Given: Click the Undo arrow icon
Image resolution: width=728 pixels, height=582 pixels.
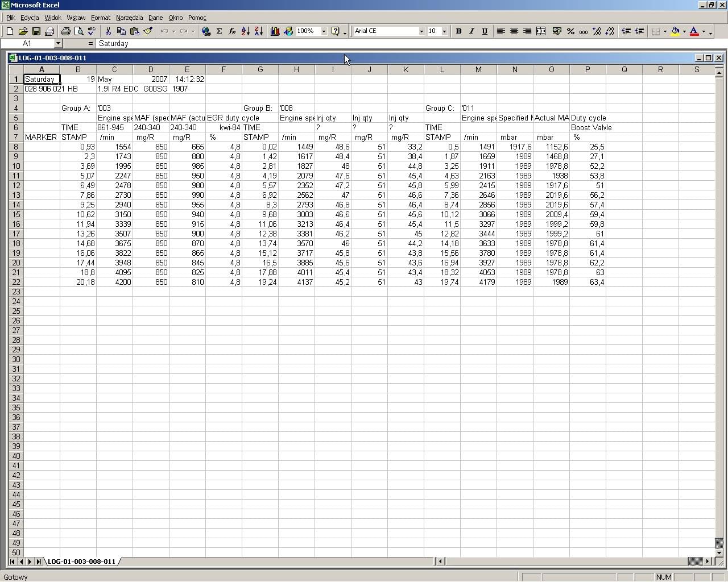Looking at the screenshot, I should [x=164, y=31].
